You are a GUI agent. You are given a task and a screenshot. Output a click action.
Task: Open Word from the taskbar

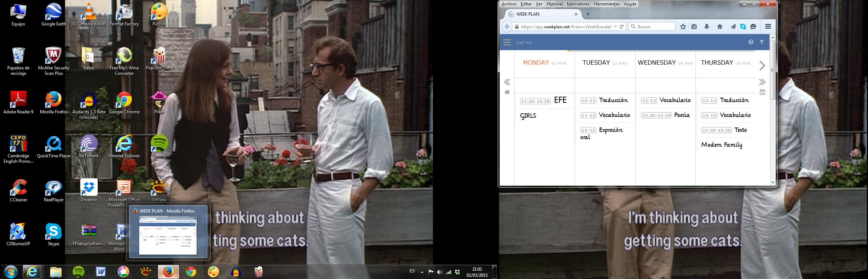pos(101,272)
